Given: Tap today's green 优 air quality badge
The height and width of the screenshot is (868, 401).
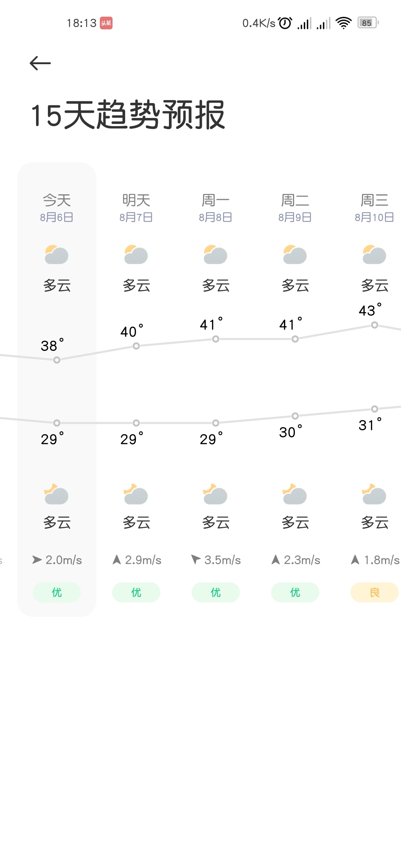Looking at the screenshot, I should (57, 592).
